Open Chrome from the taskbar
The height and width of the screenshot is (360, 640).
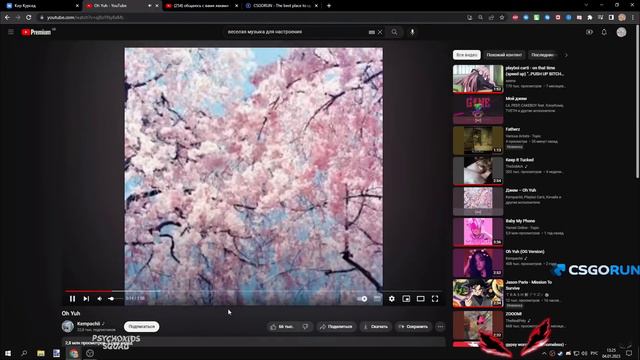pos(73,353)
